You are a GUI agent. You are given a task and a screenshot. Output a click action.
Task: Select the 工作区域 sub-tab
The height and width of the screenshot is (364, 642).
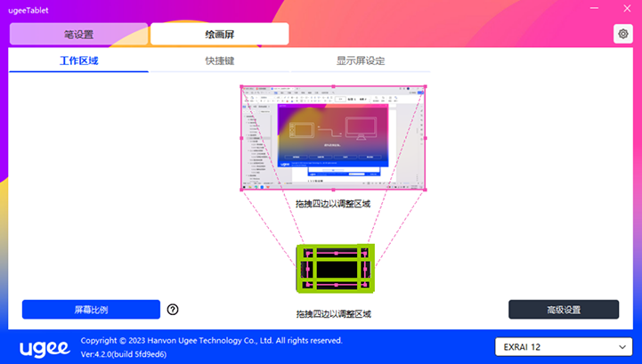(78, 61)
